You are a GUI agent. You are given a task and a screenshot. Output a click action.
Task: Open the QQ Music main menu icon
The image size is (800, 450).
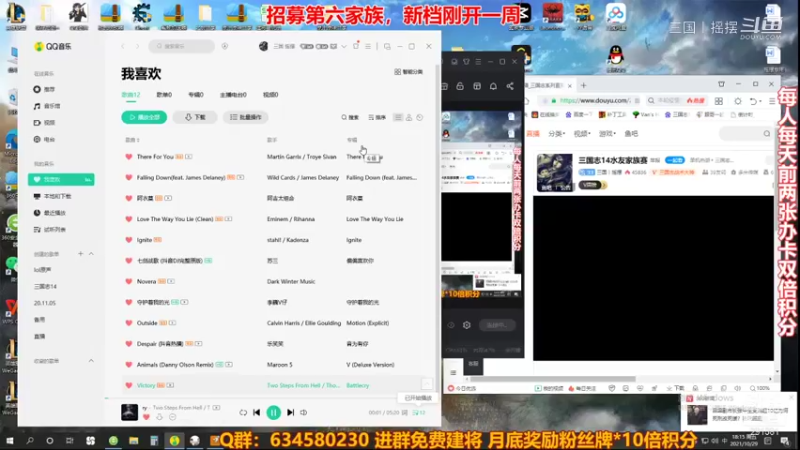(368, 46)
